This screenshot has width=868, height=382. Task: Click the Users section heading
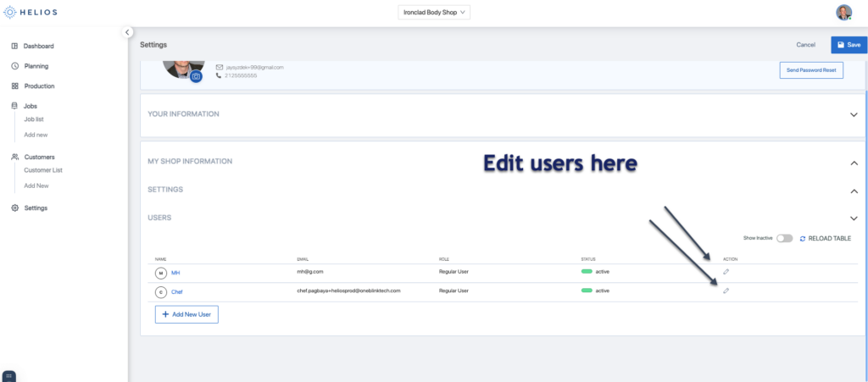click(159, 218)
